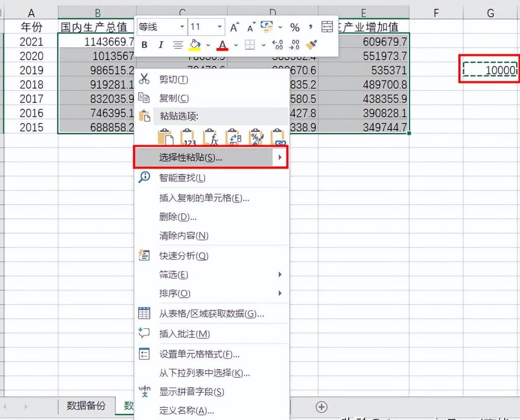Viewport: 520px width, 420px height.
Task: Select year cell 2019
Action: 31,70
